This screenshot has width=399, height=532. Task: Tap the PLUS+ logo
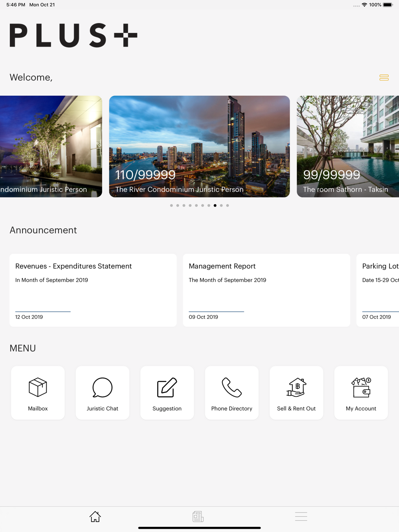[73, 35]
